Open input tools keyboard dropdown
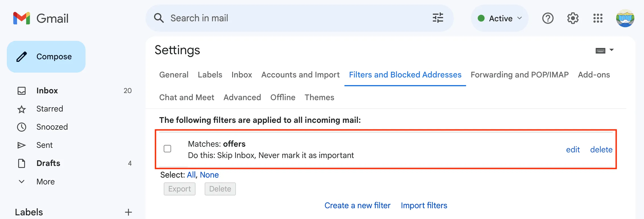 tap(604, 50)
